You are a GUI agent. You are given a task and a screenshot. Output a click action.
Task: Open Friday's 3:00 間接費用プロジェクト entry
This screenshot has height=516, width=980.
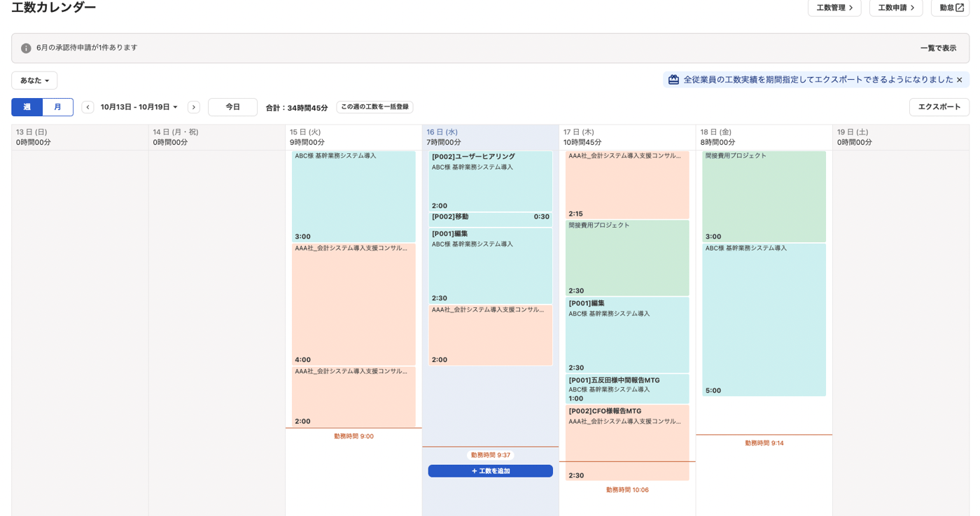764,197
